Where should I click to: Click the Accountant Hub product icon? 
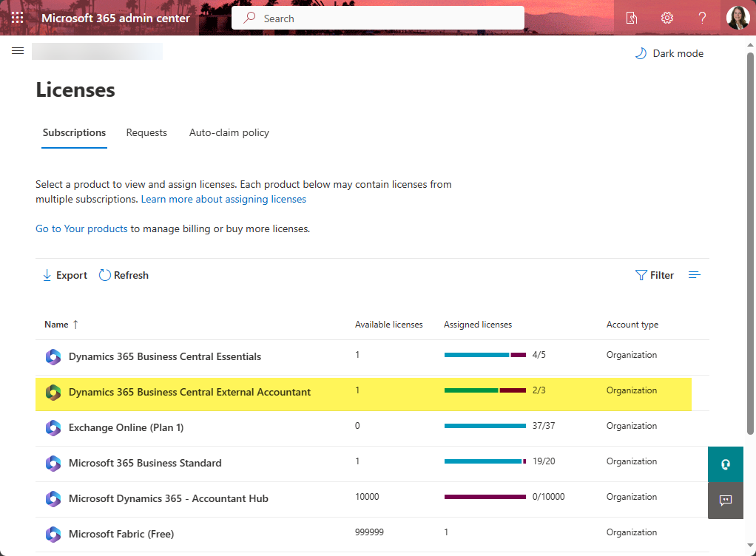53,498
